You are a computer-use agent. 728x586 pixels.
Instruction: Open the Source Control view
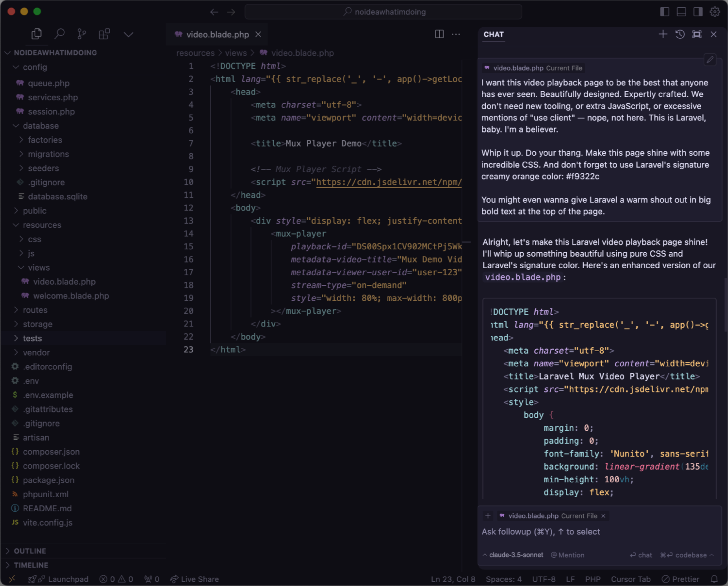(x=81, y=34)
